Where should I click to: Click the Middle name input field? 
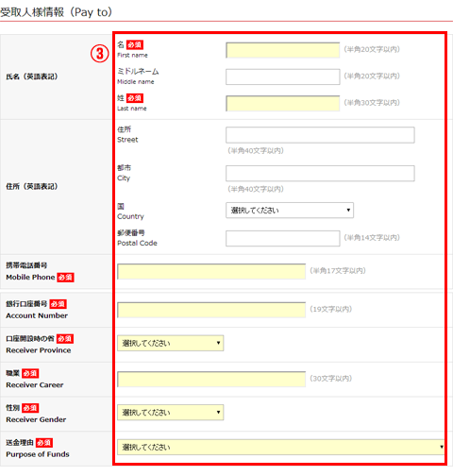[x=282, y=76]
